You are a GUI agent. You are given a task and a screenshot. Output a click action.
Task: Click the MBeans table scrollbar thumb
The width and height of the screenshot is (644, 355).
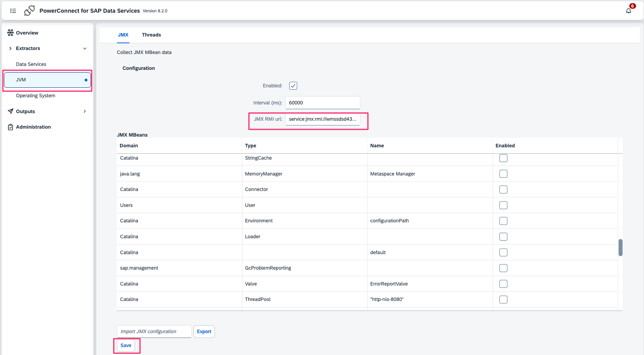point(621,247)
